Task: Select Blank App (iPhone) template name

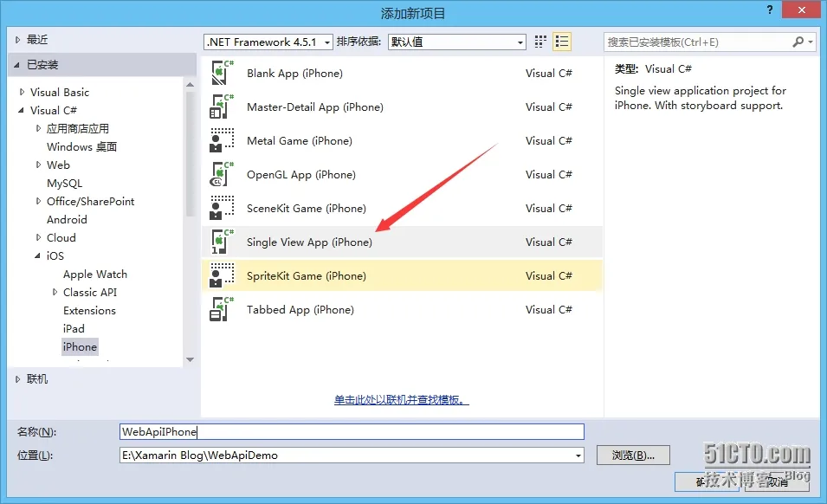Action: 294,74
